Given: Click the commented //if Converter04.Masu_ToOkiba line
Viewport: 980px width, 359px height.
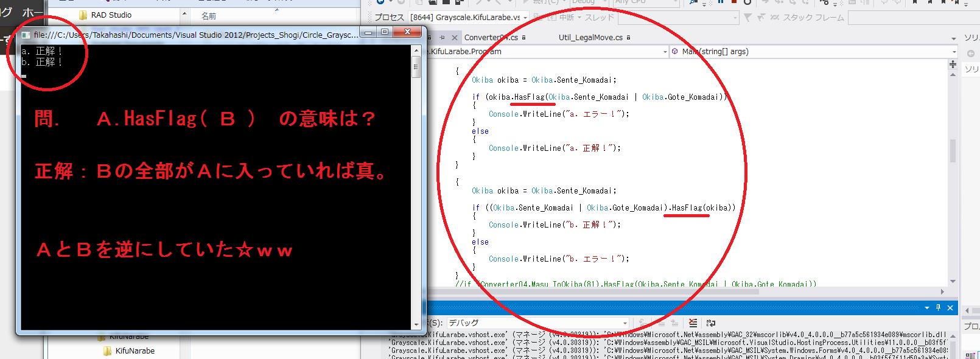Looking at the screenshot, I should click(x=636, y=284).
